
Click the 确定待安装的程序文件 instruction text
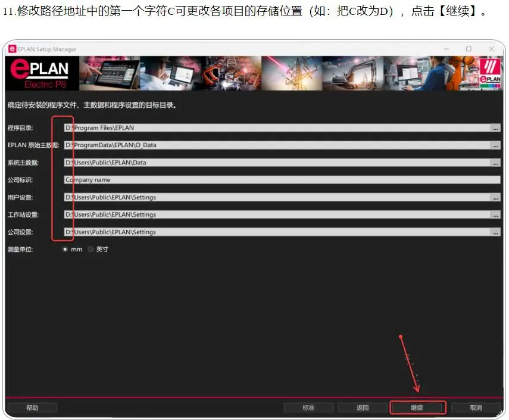pos(92,105)
